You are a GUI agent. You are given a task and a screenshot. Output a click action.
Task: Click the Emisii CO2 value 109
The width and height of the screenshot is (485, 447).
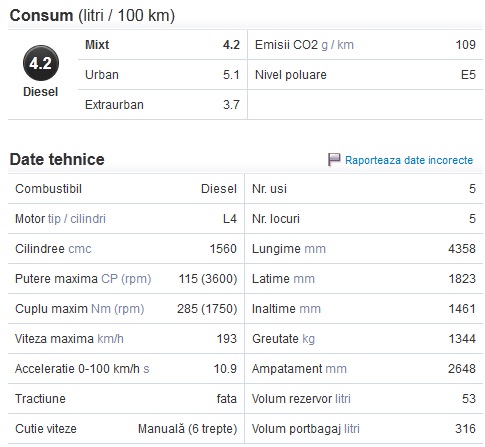pos(466,45)
